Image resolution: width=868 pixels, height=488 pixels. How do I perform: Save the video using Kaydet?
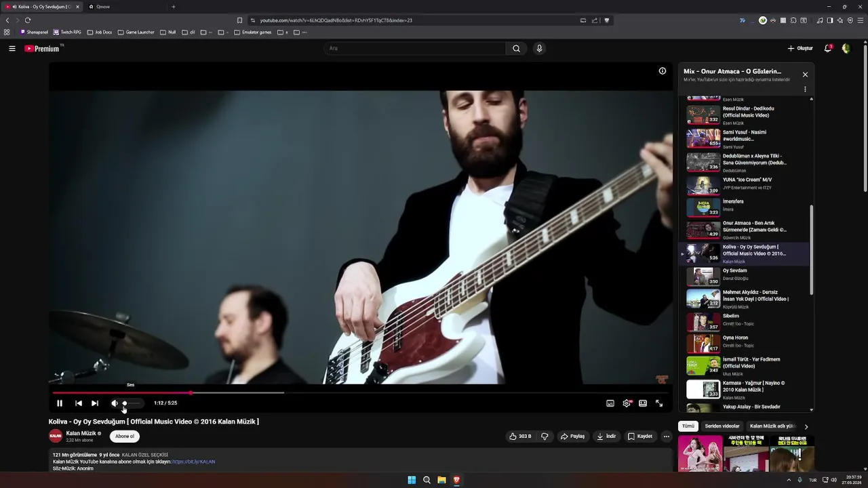point(640,436)
